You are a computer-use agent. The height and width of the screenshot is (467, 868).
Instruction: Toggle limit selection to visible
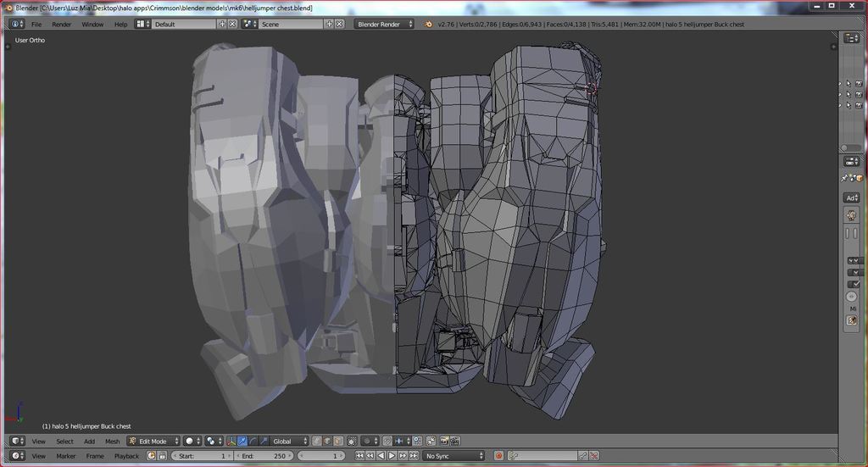point(352,441)
